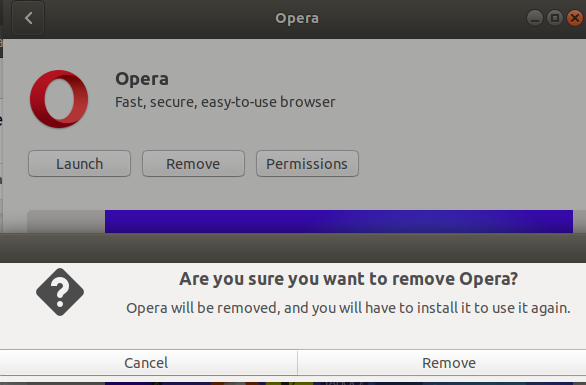This screenshot has width=586, height=385.
Task: Click the red Opera logo icon
Action: (59, 99)
